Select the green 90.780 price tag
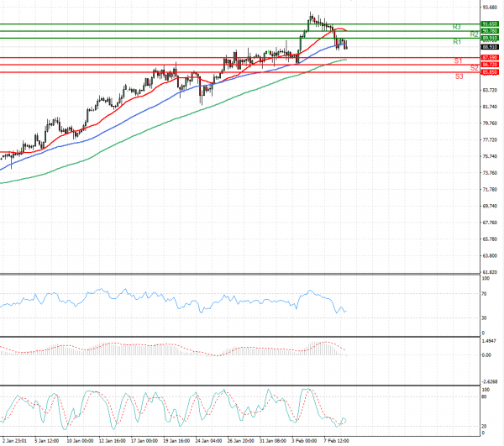The image size is (504, 446). tap(490, 31)
